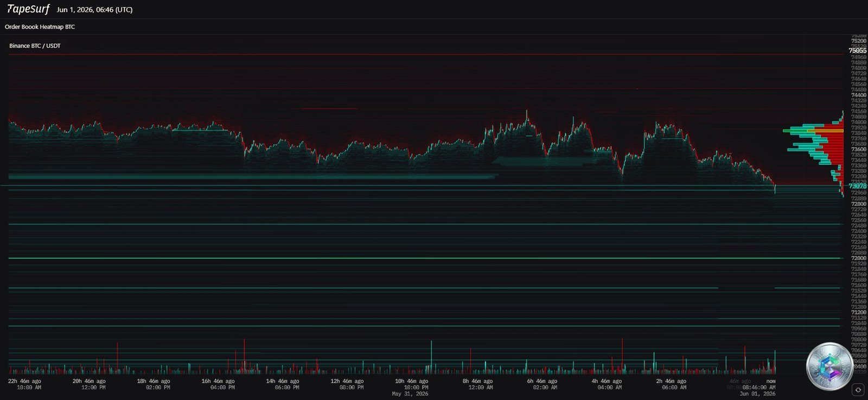The width and height of the screenshot is (868, 400).
Task: Click the '22h 46m ago' time label
Action: pos(24,381)
